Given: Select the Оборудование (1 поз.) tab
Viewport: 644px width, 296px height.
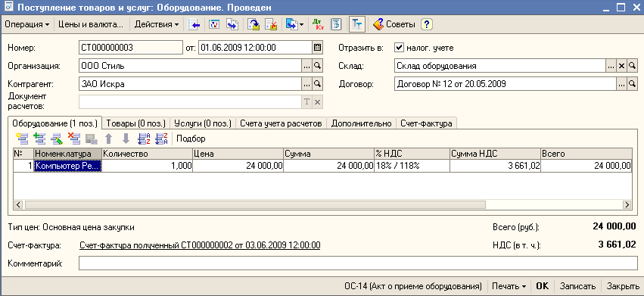Looking at the screenshot, I should coord(54,123).
